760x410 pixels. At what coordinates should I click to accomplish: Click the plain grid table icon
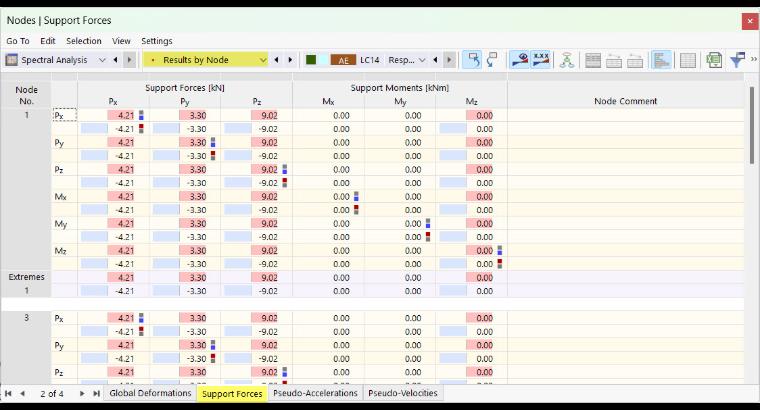click(x=687, y=60)
